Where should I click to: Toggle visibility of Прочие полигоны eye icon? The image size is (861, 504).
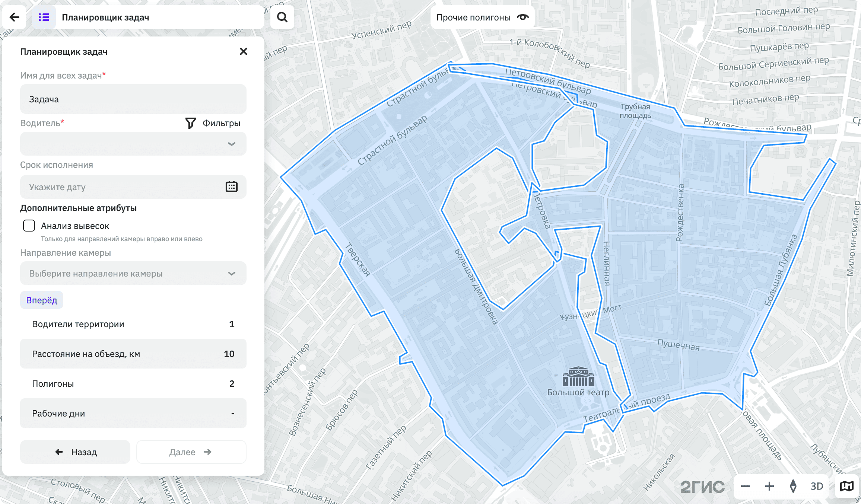point(522,17)
